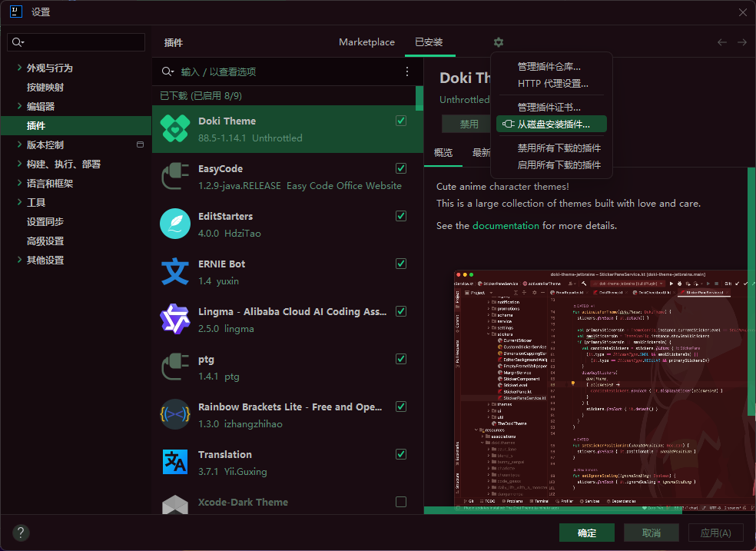Open the documentation link

click(506, 226)
